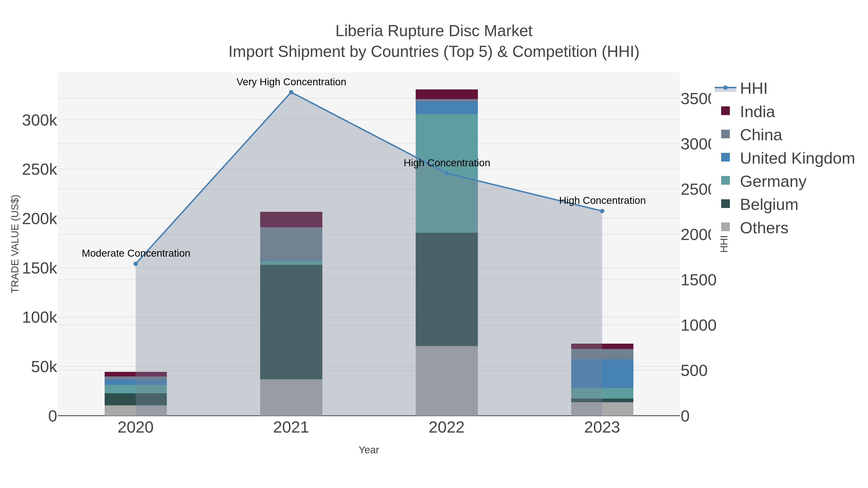Click the Germany teal legend swatch
Screen dimensions: 868x488
pyautogui.click(x=726, y=180)
